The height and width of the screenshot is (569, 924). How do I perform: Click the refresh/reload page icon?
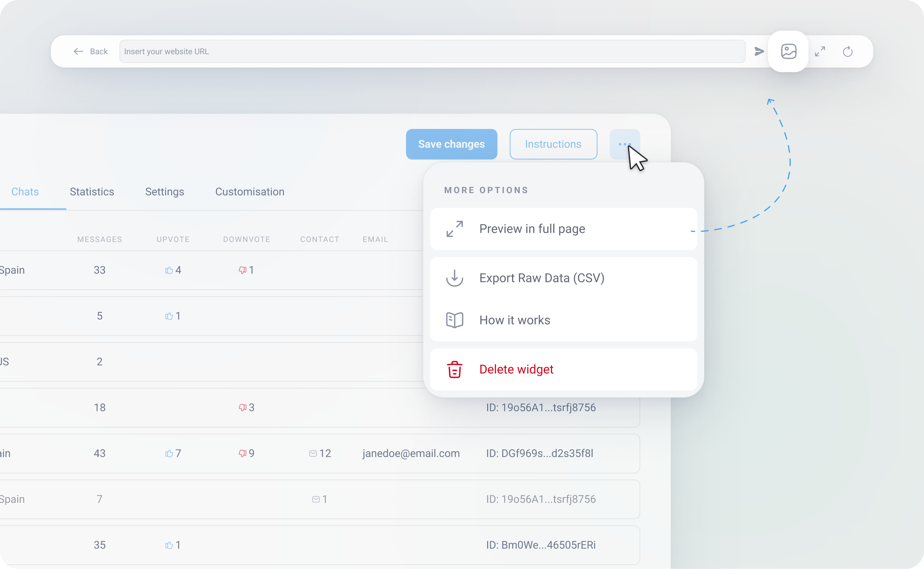click(847, 52)
